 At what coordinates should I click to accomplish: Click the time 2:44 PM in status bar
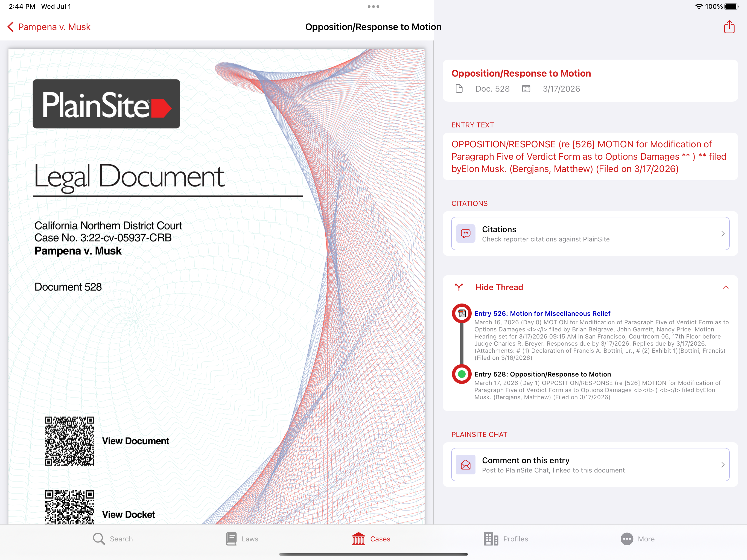[22, 6]
